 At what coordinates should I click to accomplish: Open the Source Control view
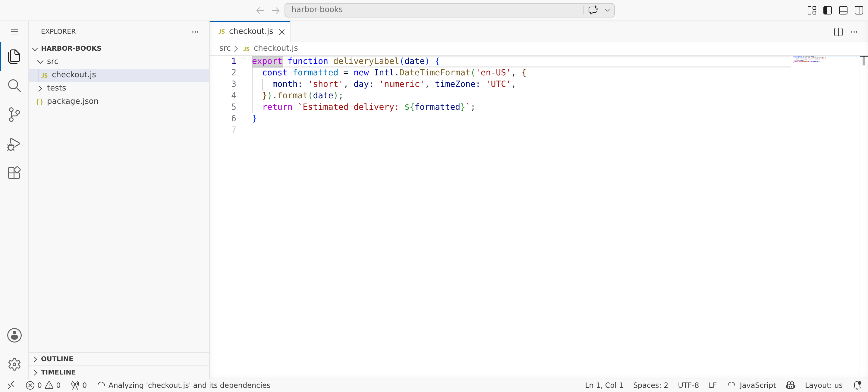[14, 115]
